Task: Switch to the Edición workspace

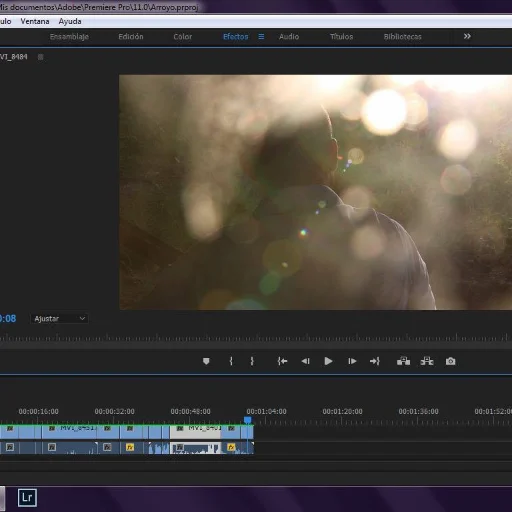Action: click(131, 37)
